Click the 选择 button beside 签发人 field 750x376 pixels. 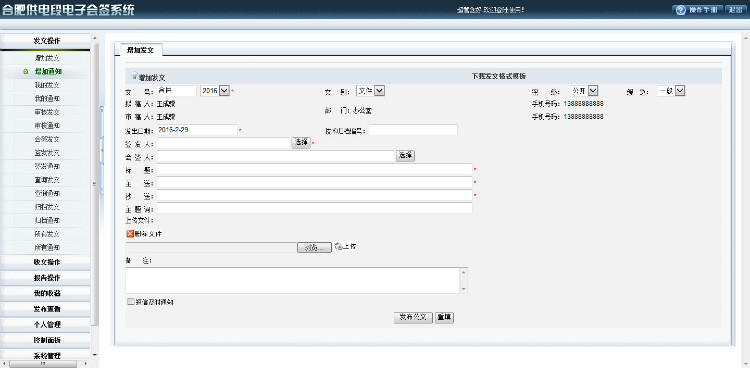[301, 143]
